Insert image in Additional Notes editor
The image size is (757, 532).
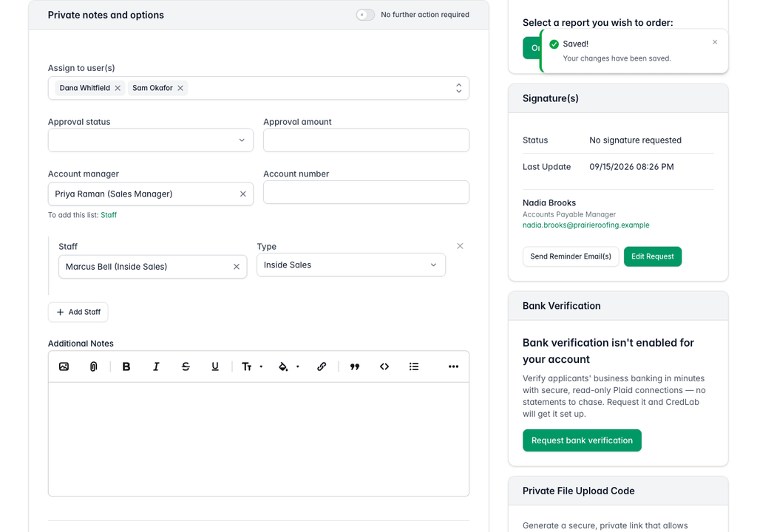tap(64, 366)
